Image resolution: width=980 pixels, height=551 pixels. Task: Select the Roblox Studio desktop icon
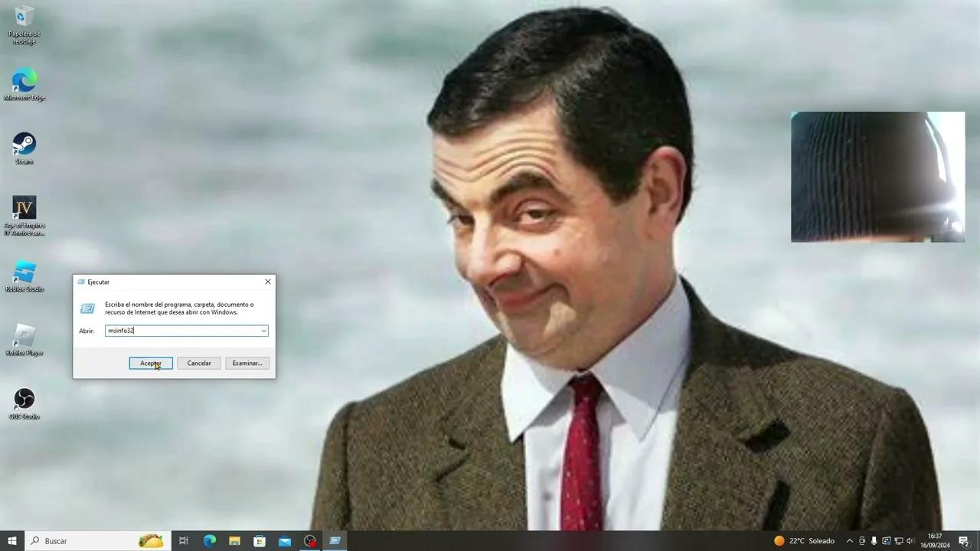[x=24, y=273]
